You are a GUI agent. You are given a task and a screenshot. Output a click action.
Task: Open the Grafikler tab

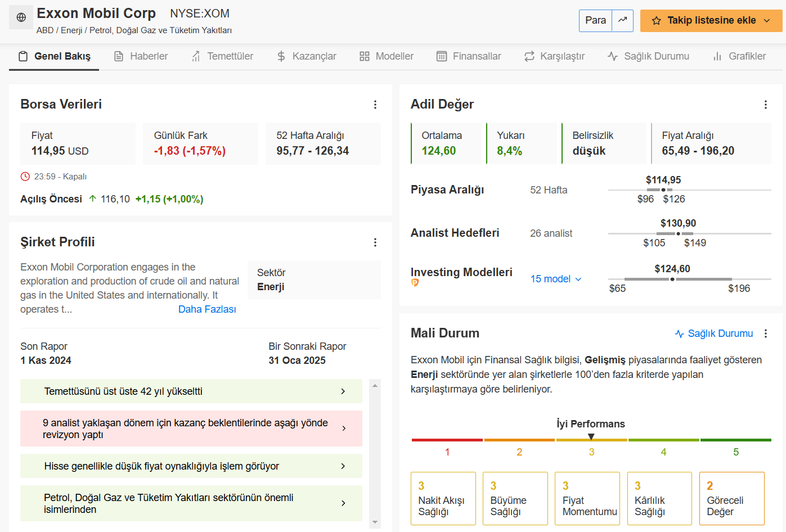pyautogui.click(x=739, y=56)
